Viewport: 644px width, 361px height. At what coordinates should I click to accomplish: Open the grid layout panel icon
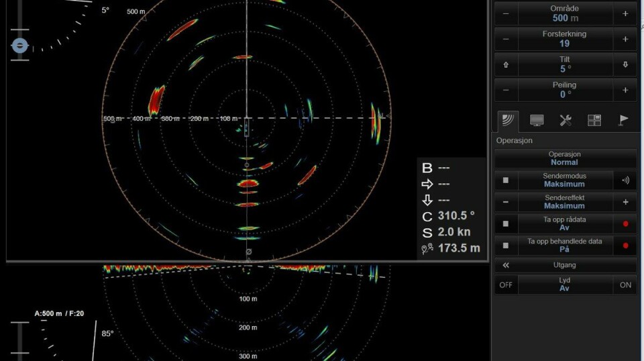(594, 121)
